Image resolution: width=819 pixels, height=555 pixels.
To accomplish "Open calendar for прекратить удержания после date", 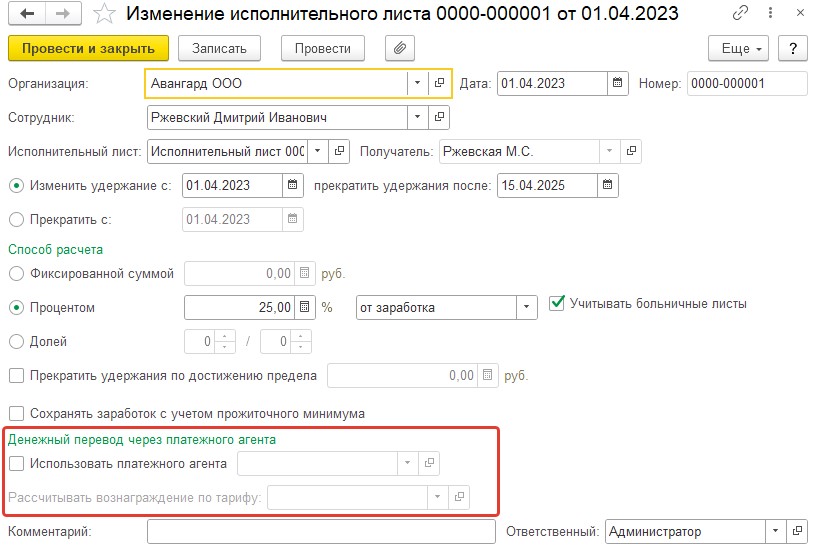I will (607, 185).
